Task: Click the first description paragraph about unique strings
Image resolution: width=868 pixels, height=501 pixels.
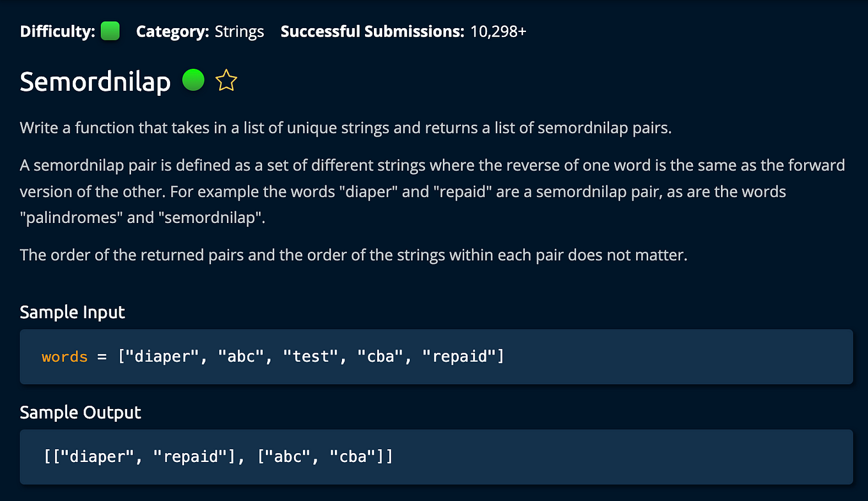Action: [x=346, y=128]
